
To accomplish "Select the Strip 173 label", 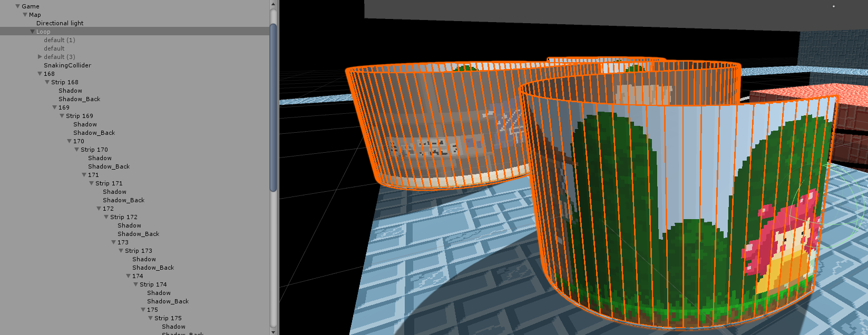I will coord(139,251).
